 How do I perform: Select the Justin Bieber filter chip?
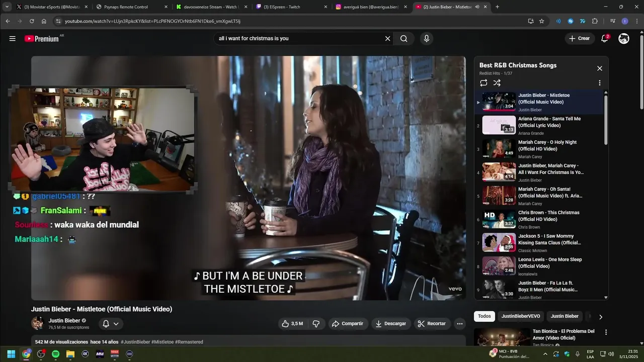pyautogui.click(x=565, y=316)
